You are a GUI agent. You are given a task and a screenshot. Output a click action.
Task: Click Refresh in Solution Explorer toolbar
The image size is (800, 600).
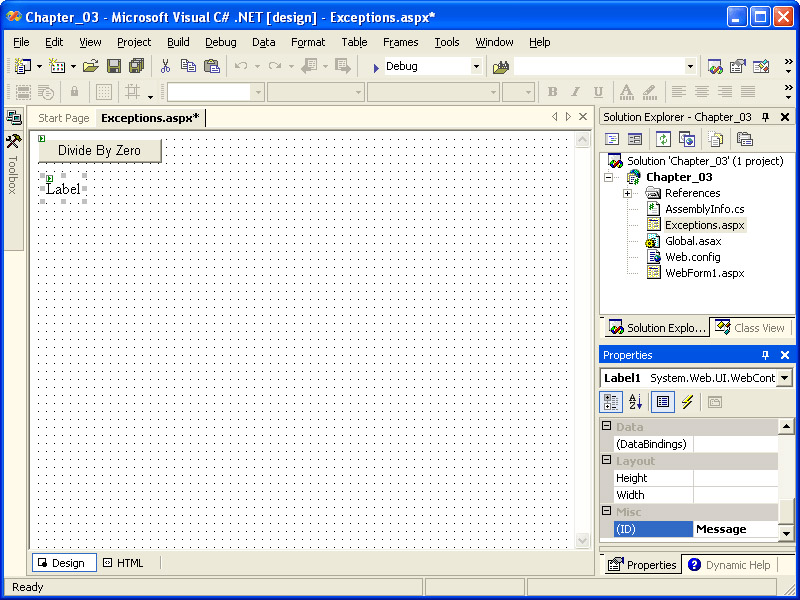click(x=663, y=139)
